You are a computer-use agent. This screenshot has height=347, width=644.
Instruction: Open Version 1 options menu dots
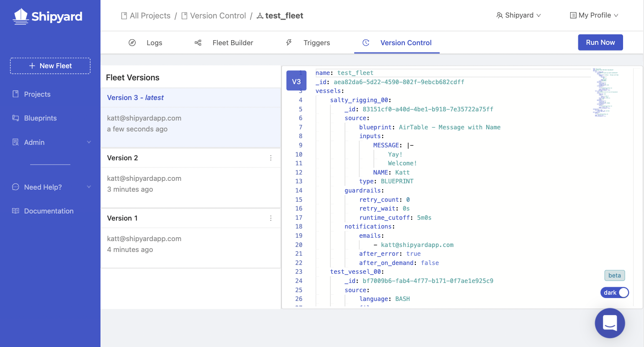tap(271, 218)
